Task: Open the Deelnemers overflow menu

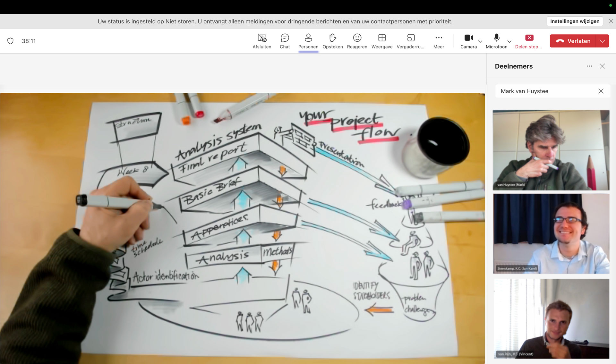Action: point(589,66)
